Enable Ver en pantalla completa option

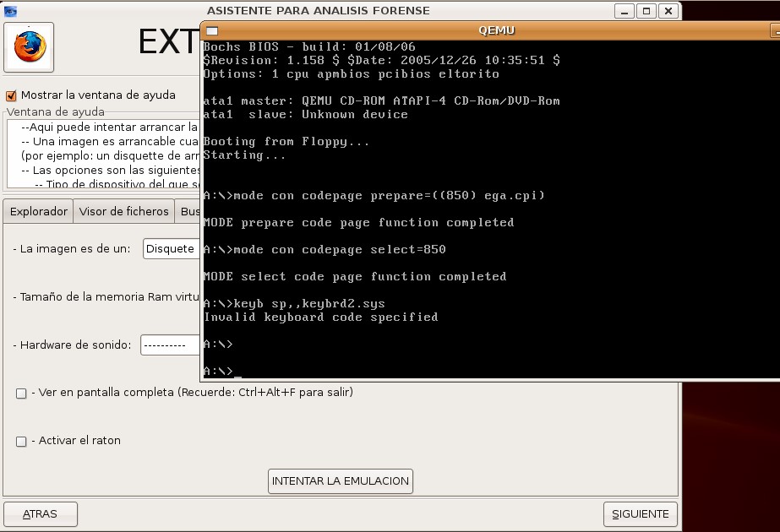point(21,393)
